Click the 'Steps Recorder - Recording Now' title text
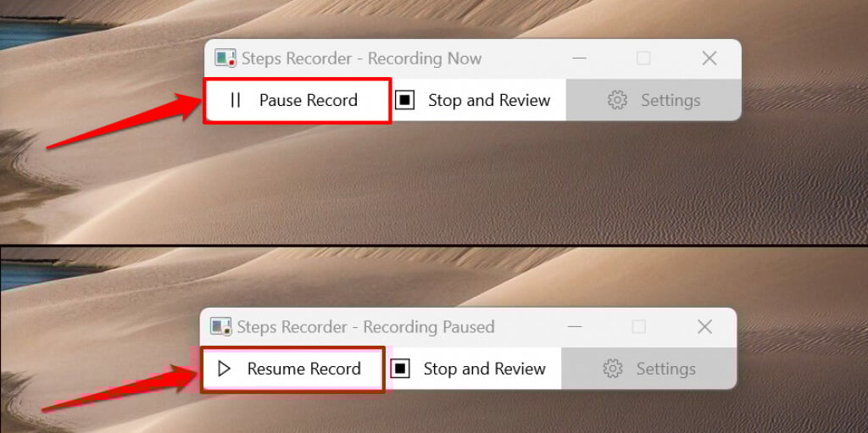This screenshot has width=868, height=433. pyautogui.click(x=361, y=58)
